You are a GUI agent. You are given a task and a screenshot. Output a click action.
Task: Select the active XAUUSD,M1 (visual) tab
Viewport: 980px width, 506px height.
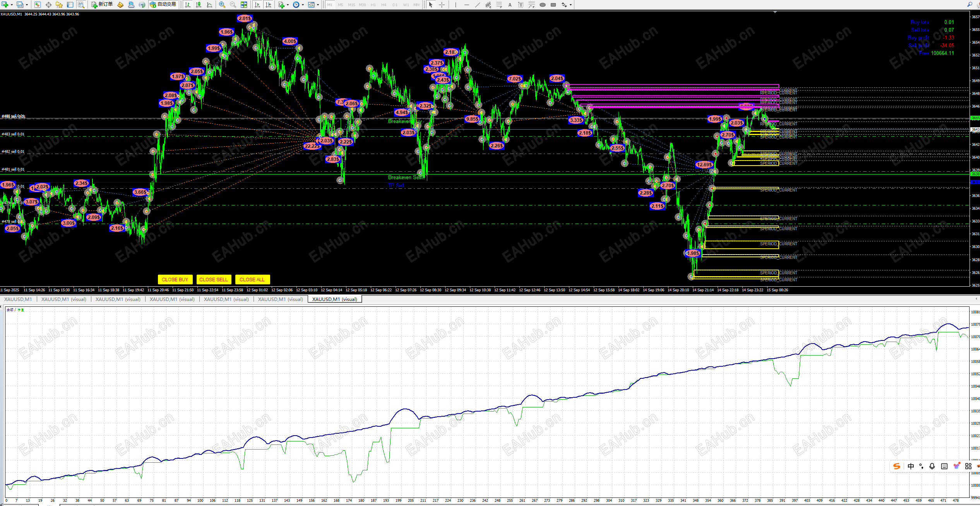pyautogui.click(x=334, y=299)
